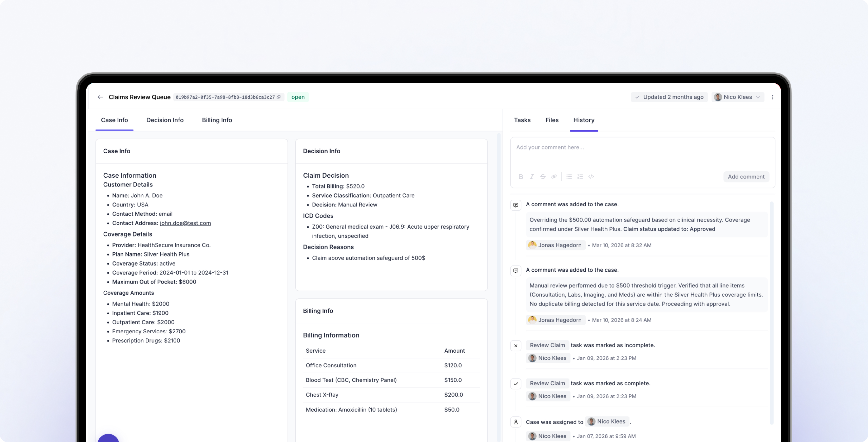Viewport: 868px width, 442px height.
Task: Open the Files tab
Action: point(551,120)
